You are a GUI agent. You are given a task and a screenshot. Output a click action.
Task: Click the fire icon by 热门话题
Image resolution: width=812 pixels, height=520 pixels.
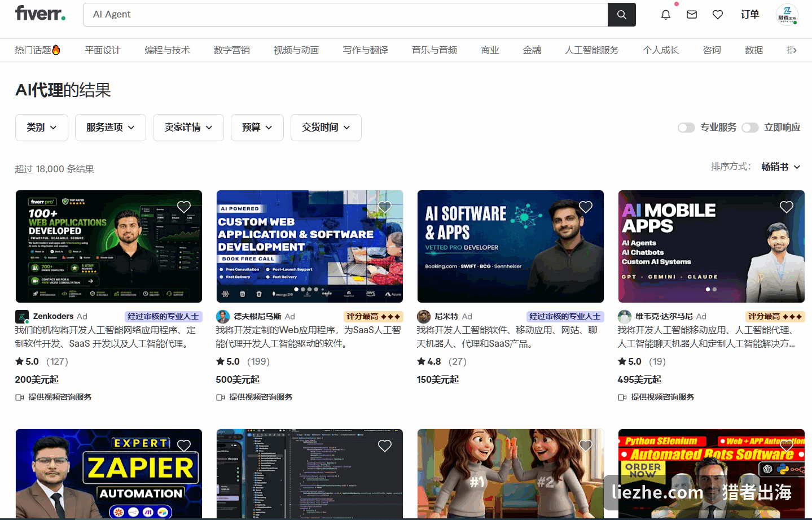(56, 50)
